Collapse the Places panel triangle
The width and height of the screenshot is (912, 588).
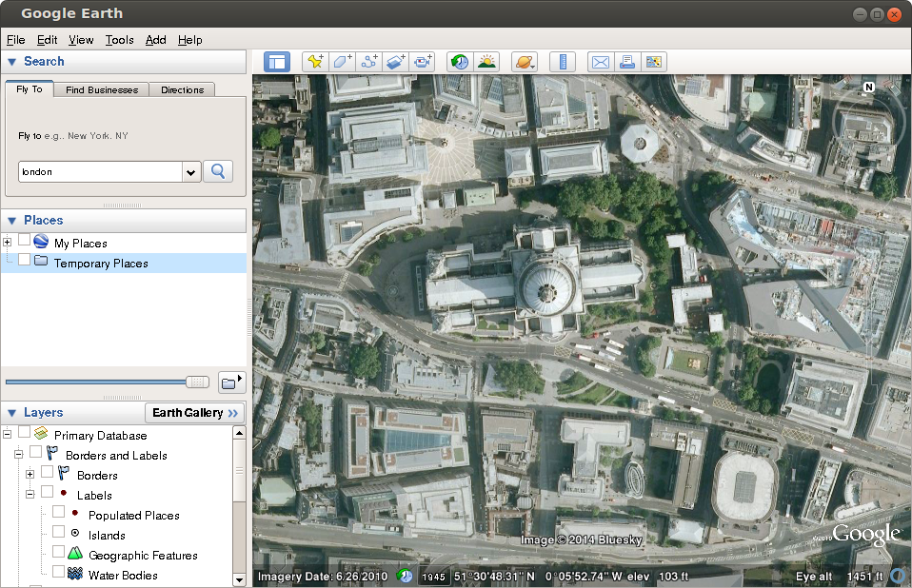click(11, 221)
